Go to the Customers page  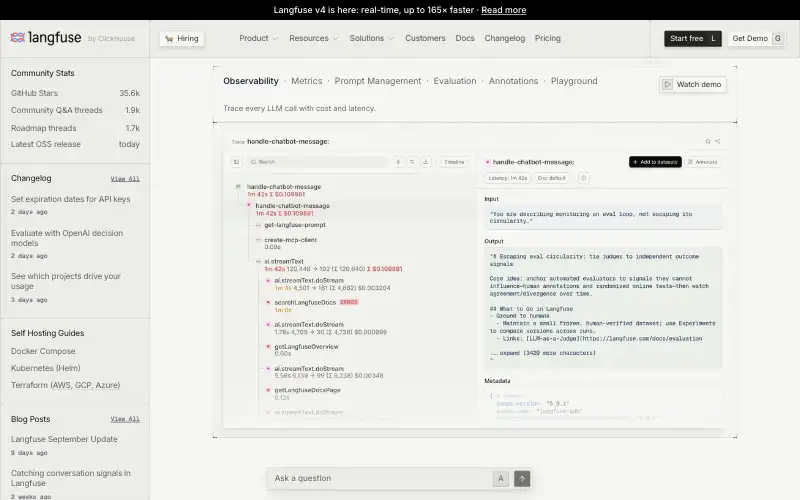[425, 38]
